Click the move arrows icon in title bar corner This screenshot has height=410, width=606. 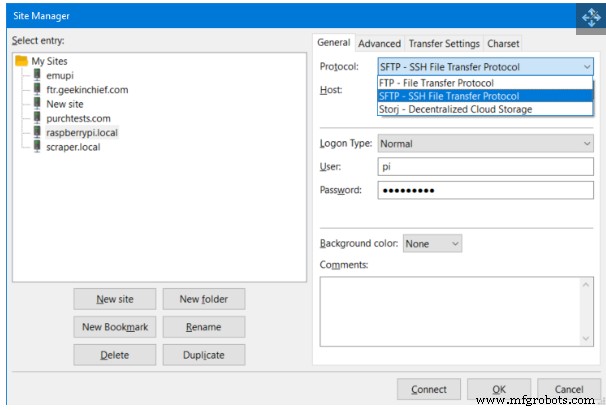click(591, 17)
